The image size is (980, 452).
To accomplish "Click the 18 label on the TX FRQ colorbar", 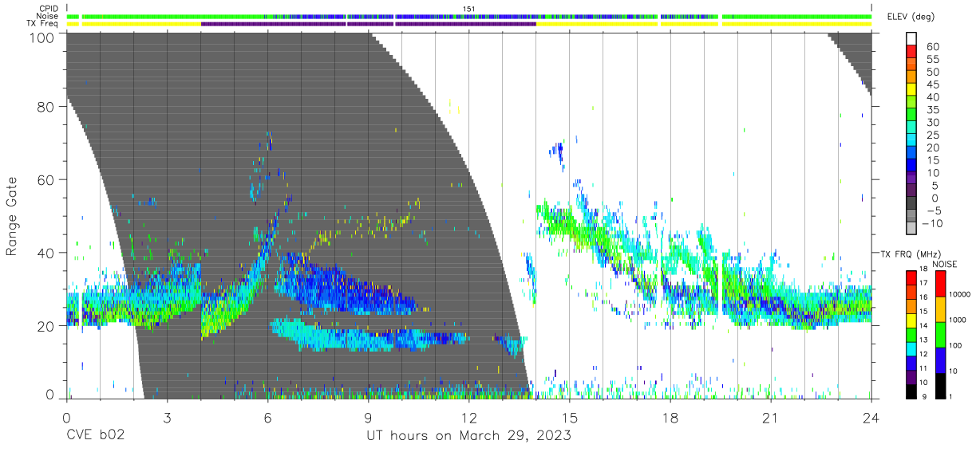I will 923,270.
